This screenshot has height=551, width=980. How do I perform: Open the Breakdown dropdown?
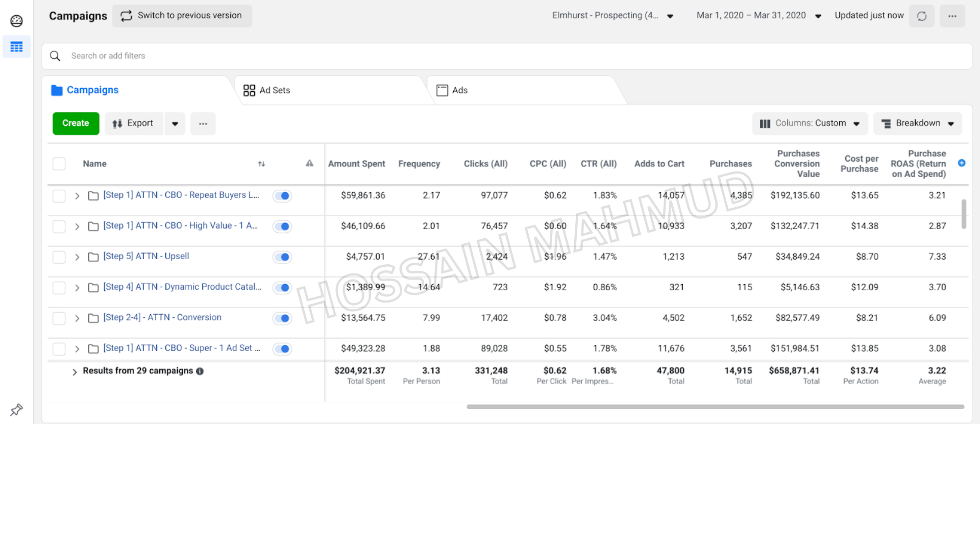918,123
